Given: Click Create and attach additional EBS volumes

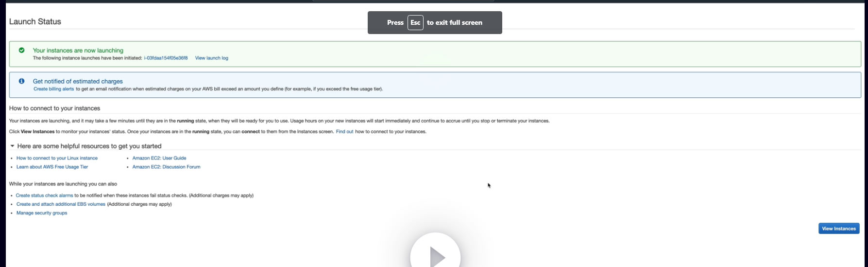Looking at the screenshot, I should click(x=61, y=204).
